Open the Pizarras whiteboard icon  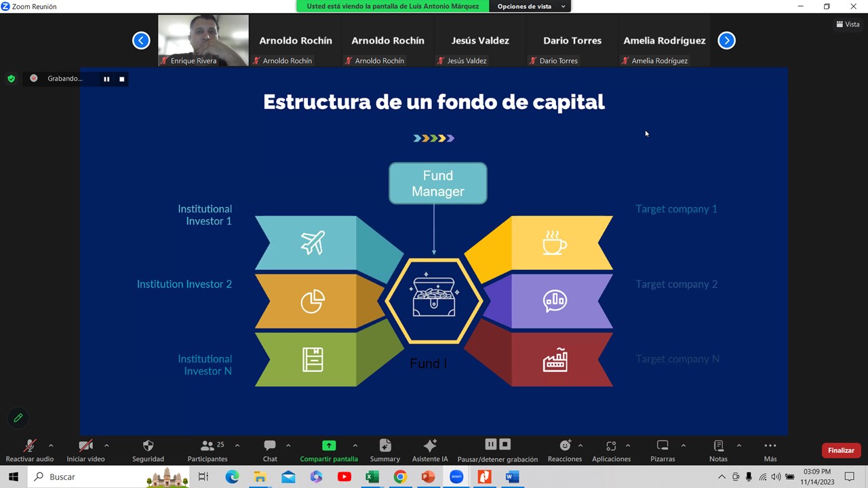pyautogui.click(x=663, y=446)
